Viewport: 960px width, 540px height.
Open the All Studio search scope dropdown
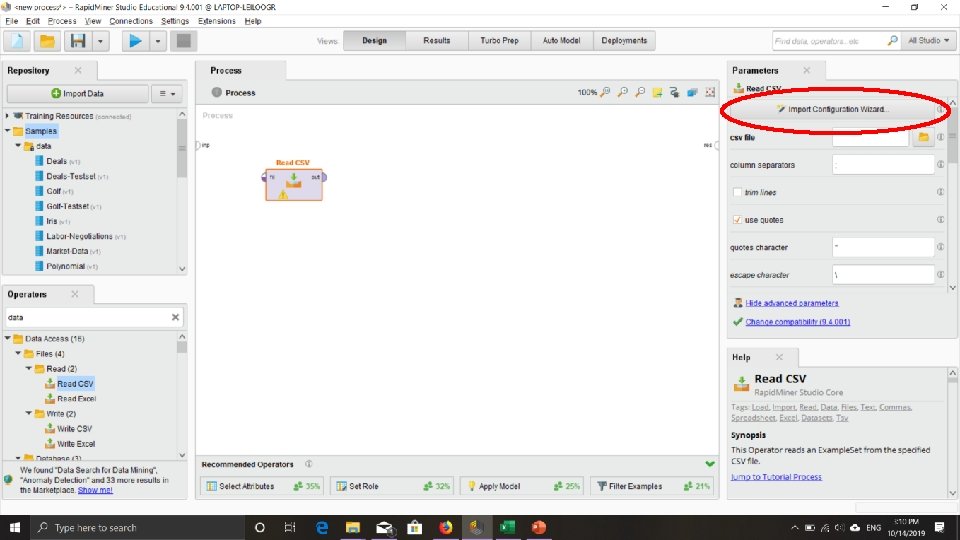tap(928, 40)
